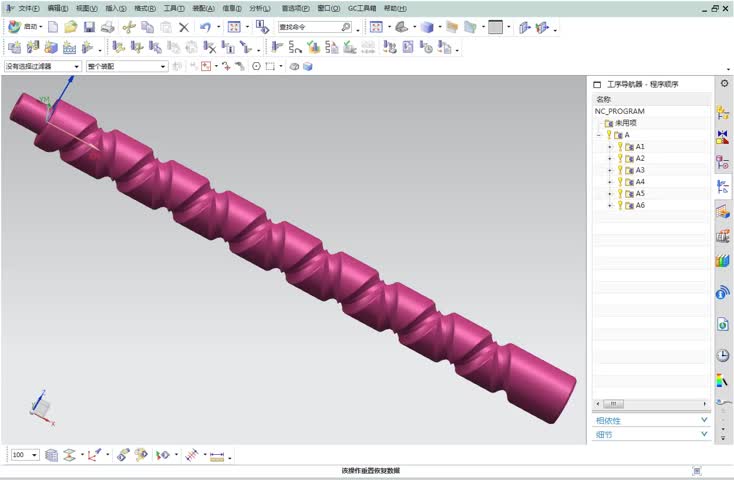This screenshot has height=480, width=734.
Task: Click the Cut scissors icon
Action: (x=129, y=27)
